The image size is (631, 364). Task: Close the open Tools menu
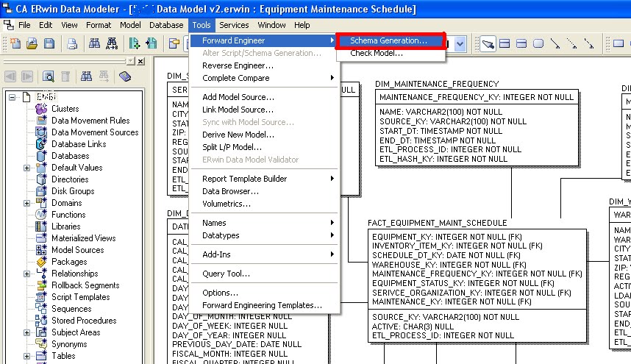tap(202, 25)
